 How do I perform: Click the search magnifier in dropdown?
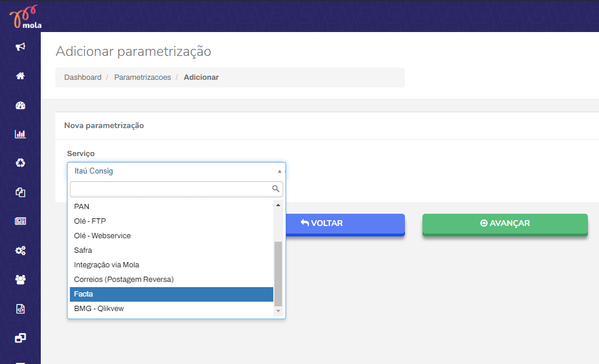276,189
